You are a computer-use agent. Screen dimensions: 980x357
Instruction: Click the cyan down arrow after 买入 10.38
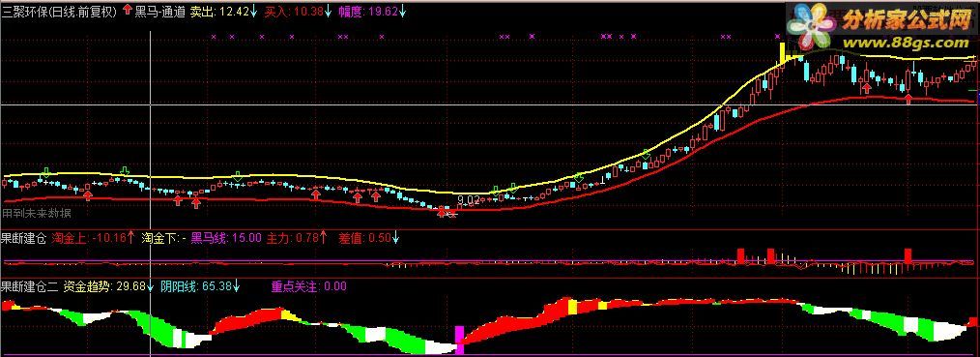[x=328, y=11]
